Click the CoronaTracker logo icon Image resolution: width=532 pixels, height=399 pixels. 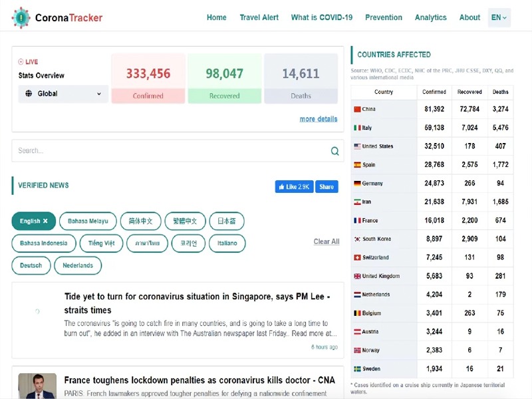click(x=21, y=18)
